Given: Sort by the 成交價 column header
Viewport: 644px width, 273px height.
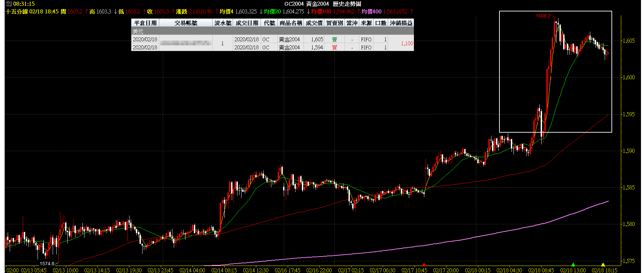Looking at the screenshot, I should [314, 23].
